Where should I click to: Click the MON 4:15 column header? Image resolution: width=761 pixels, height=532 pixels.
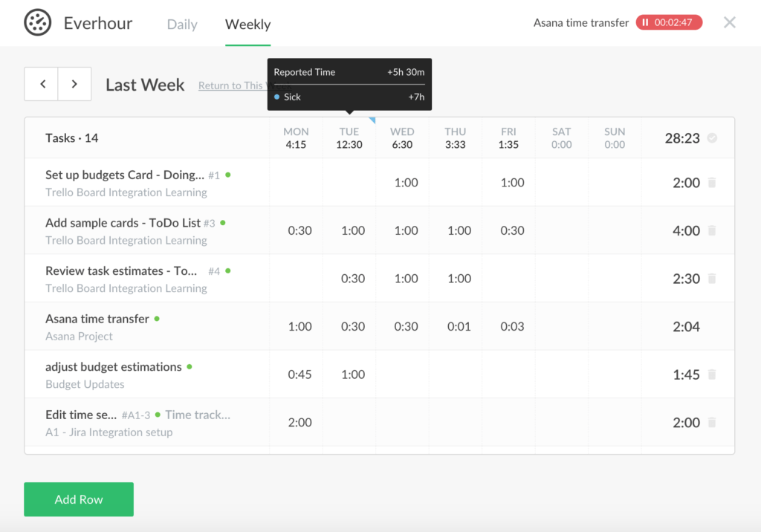296,138
